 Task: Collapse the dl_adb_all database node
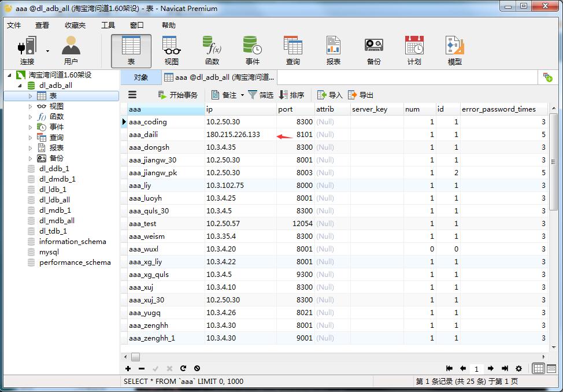tap(20, 86)
